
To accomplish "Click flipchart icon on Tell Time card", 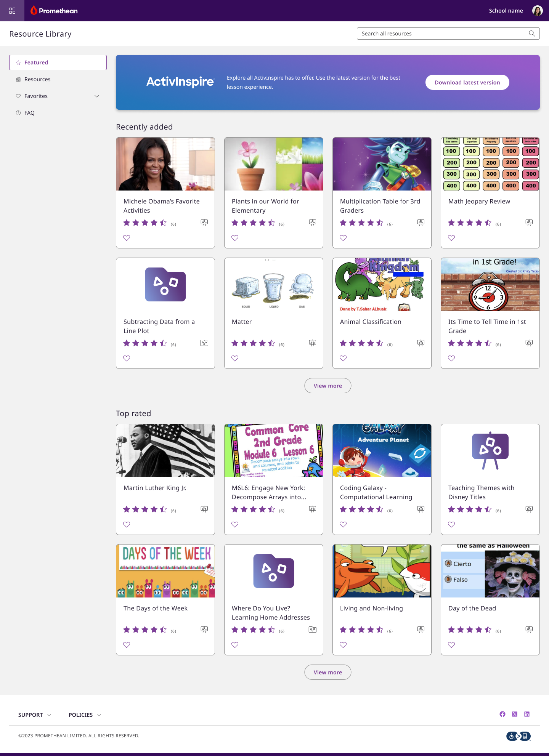I will [x=529, y=343].
